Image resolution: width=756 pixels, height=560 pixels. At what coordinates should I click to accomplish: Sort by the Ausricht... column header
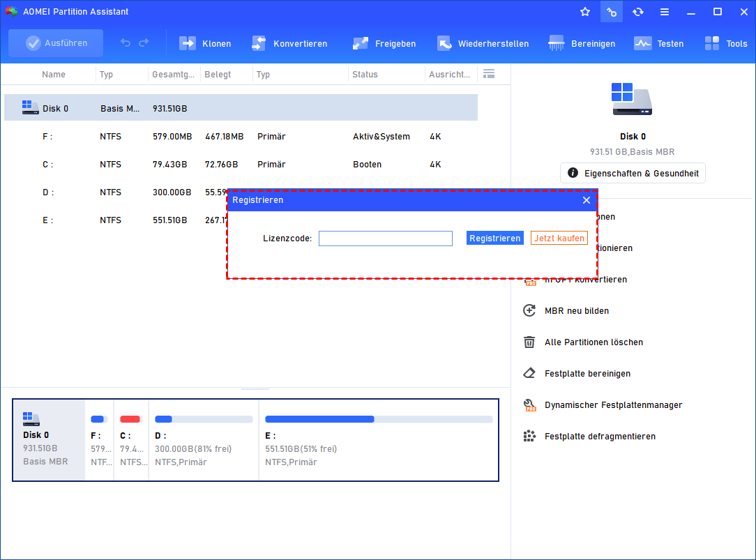[449, 74]
